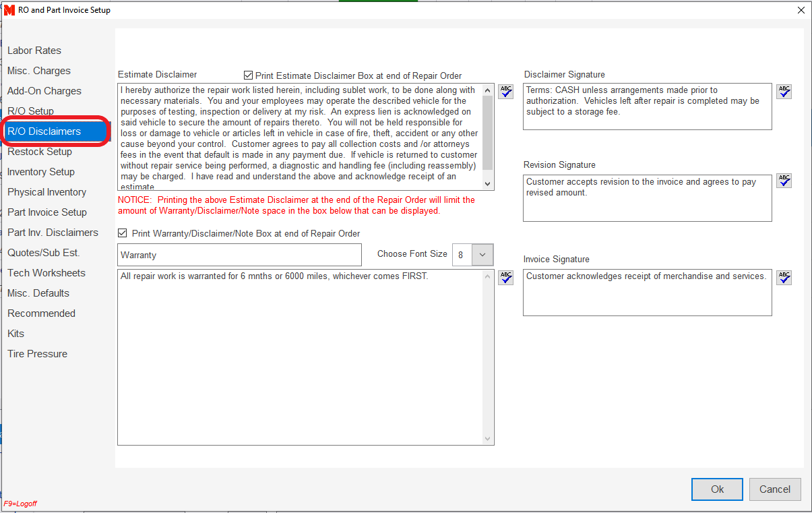Click the red NOTICE warning text
Viewport: 812px width, 513px height.
(296, 206)
